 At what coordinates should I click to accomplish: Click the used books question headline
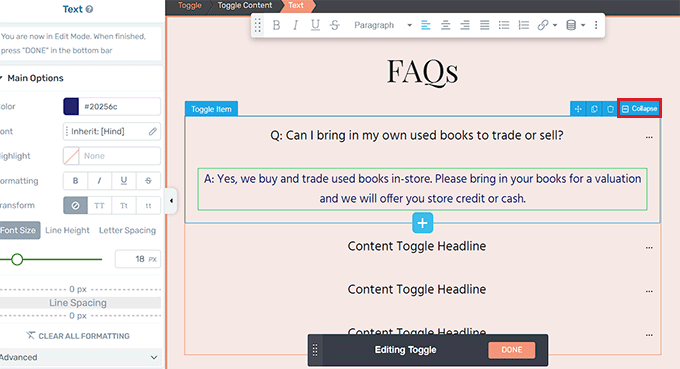coord(417,135)
